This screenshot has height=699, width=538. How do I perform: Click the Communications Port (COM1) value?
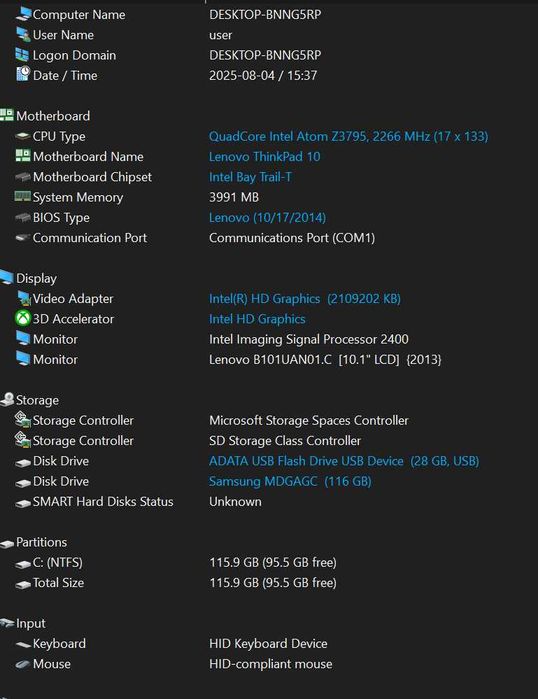click(292, 238)
